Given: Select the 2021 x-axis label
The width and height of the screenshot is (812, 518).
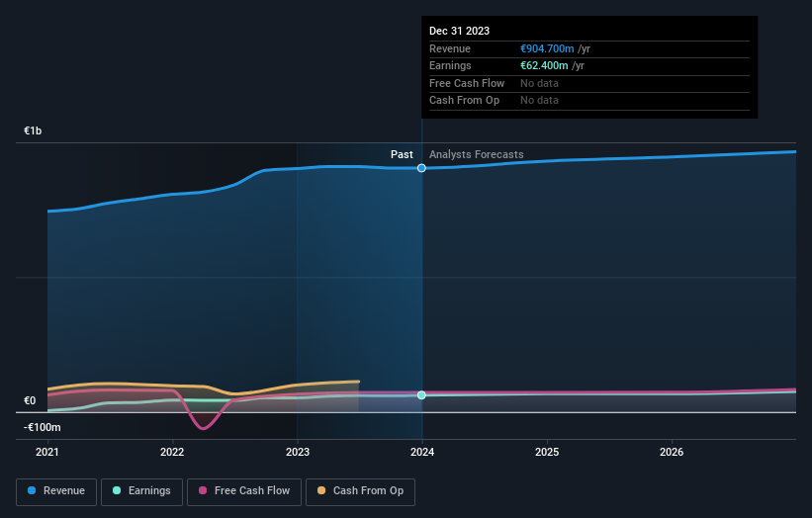Looking at the screenshot, I should click(47, 453).
